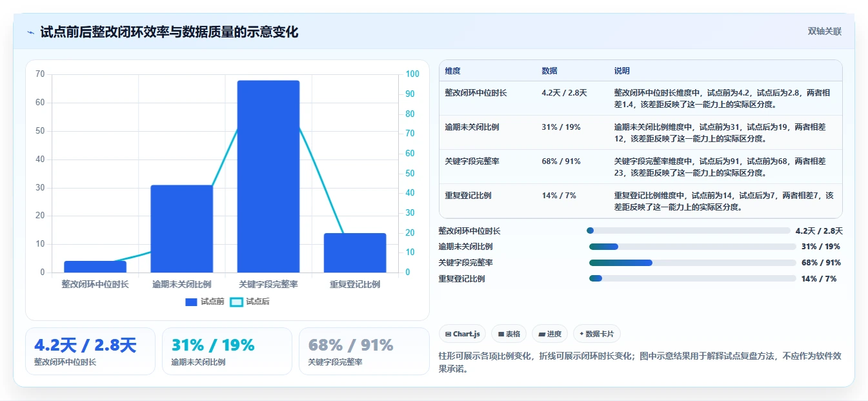The width and height of the screenshot is (868, 401).
Task: Click the 双轴关联 label in the header
Action: tap(824, 32)
